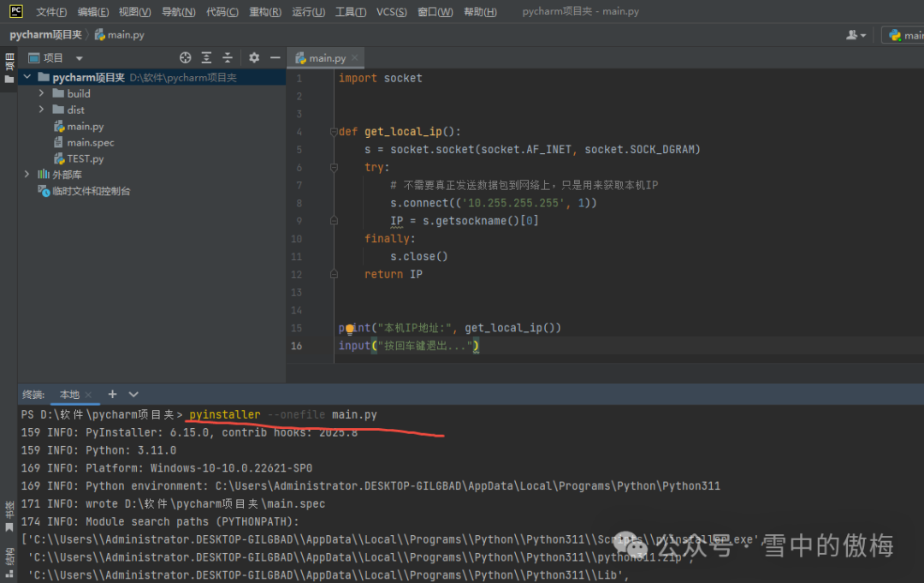Open the 帮助(H) menu
Viewport: 924px width, 583px height.
click(x=480, y=12)
